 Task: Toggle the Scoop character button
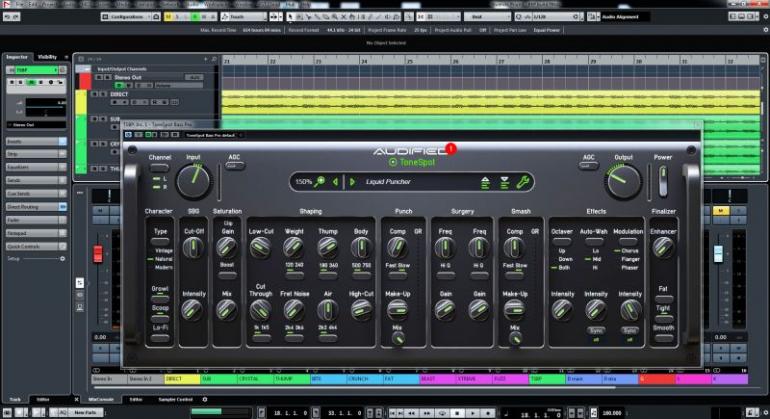160,318
